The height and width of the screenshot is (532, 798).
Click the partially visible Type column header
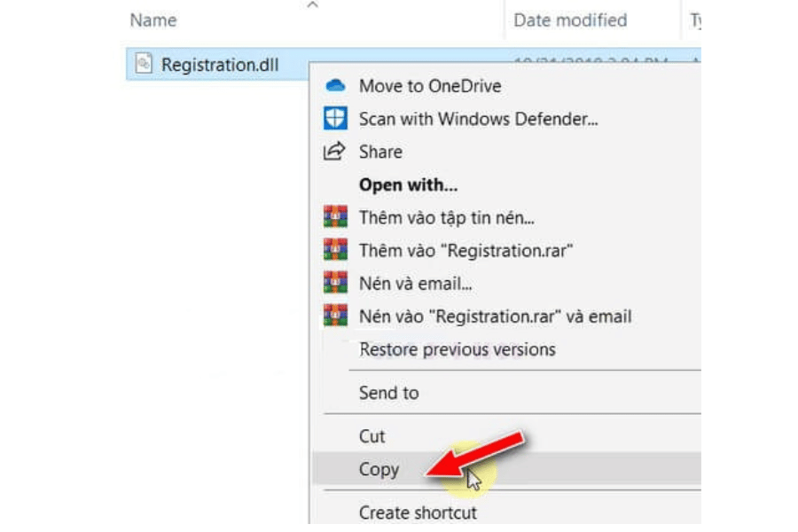click(x=695, y=20)
